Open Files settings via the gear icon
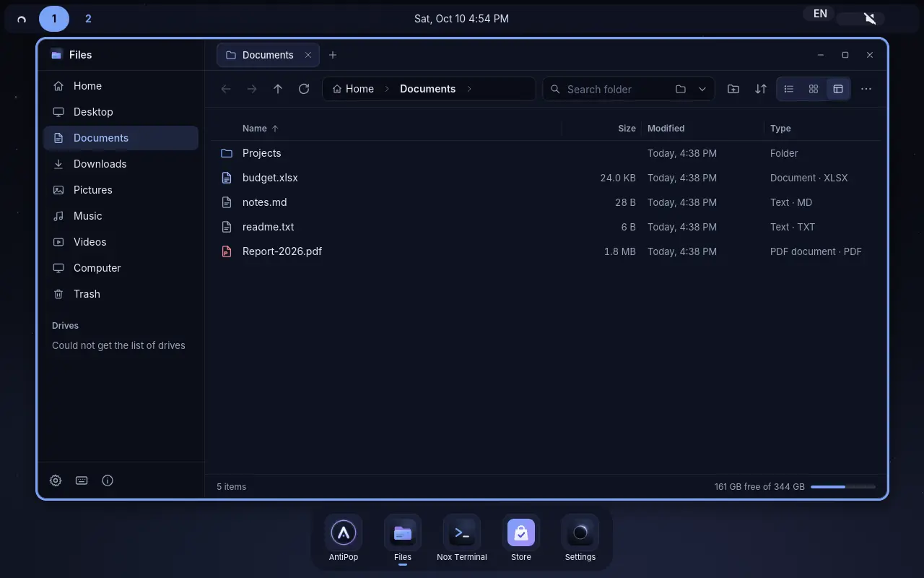924x578 pixels. click(56, 480)
